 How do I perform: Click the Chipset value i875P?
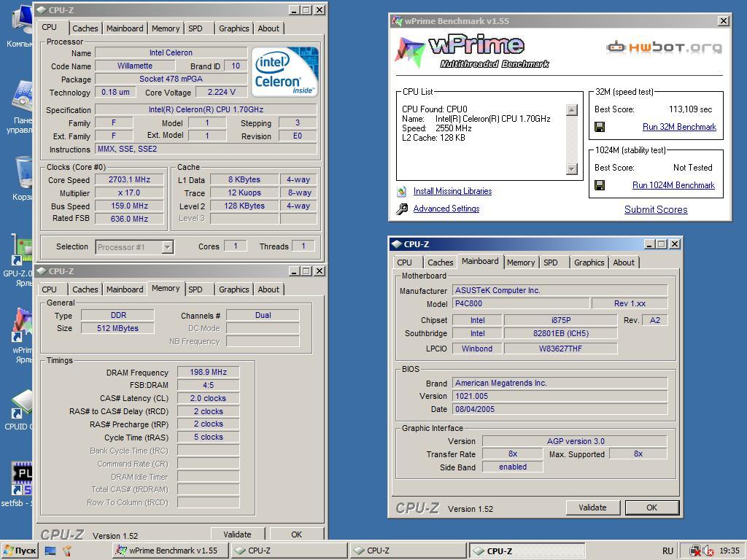coord(561,320)
